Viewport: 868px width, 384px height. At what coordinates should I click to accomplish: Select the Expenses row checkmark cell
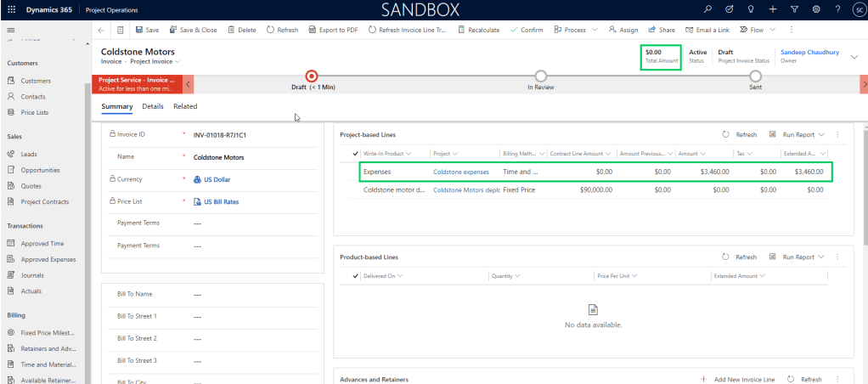point(355,172)
